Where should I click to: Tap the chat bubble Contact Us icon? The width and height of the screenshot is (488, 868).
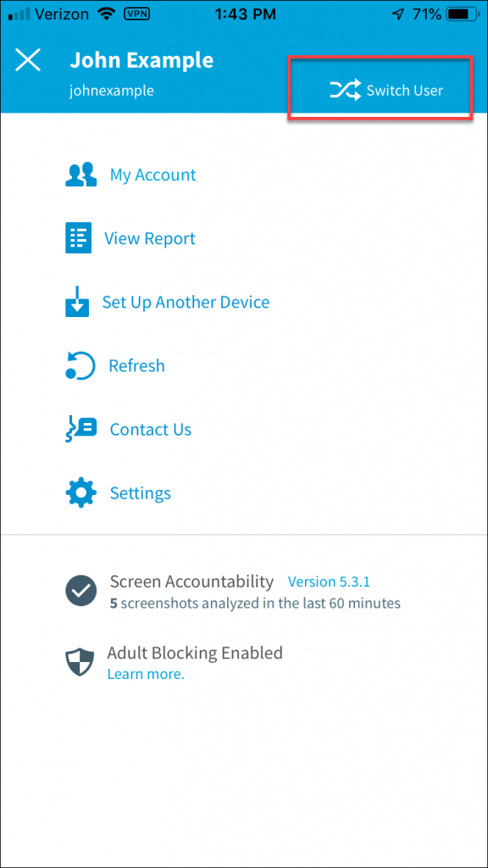click(x=80, y=430)
